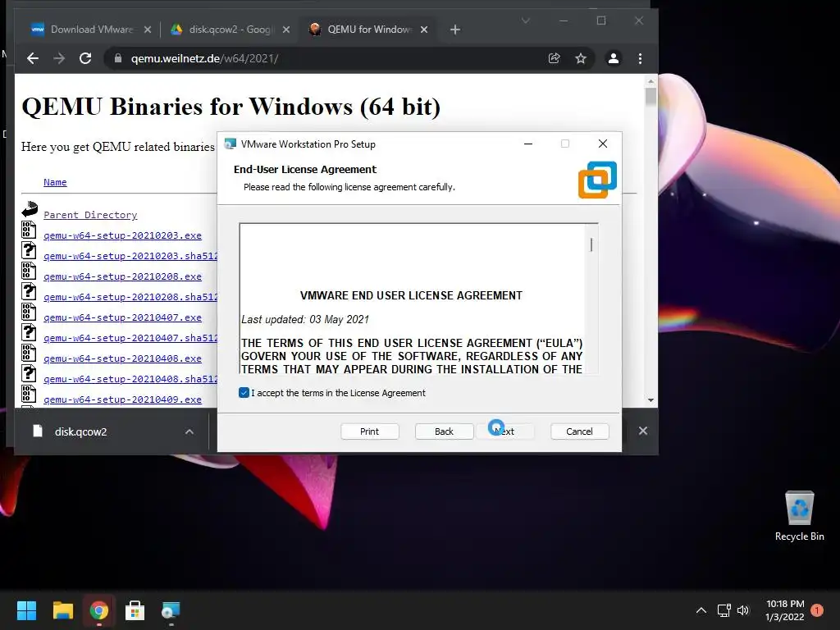840x630 pixels.
Task: Cancel the VMware Workstation setup
Action: [x=580, y=431]
